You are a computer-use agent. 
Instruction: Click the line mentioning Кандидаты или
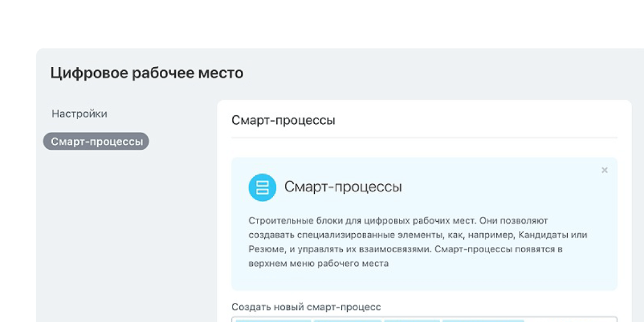(417, 235)
